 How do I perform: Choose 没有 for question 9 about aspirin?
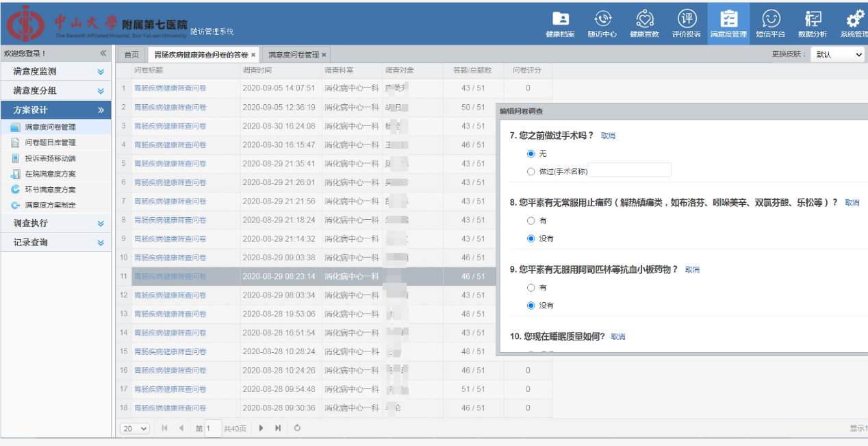(531, 306)
